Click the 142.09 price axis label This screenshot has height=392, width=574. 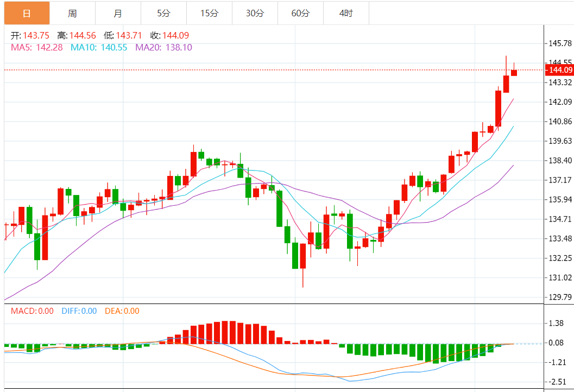560,102
